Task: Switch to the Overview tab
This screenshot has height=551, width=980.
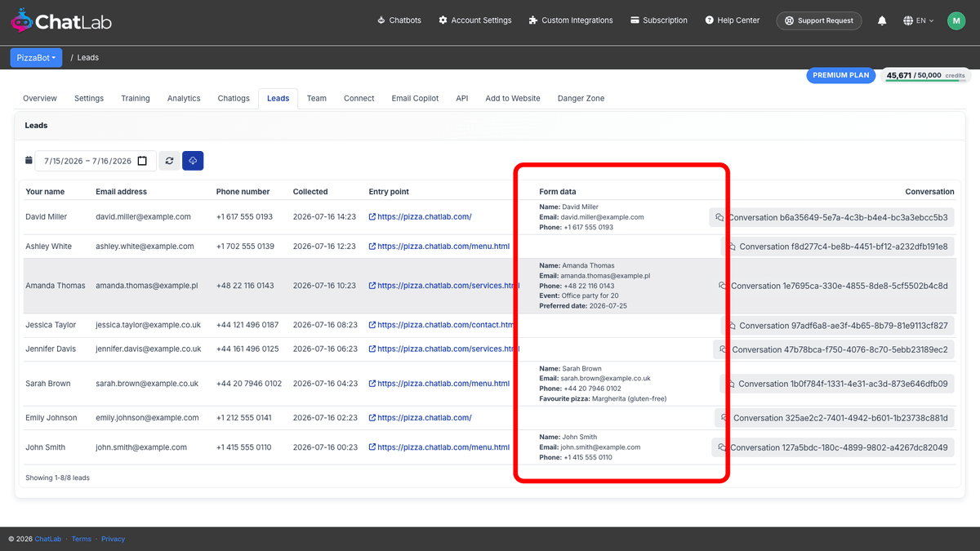Action: point(40,98)
